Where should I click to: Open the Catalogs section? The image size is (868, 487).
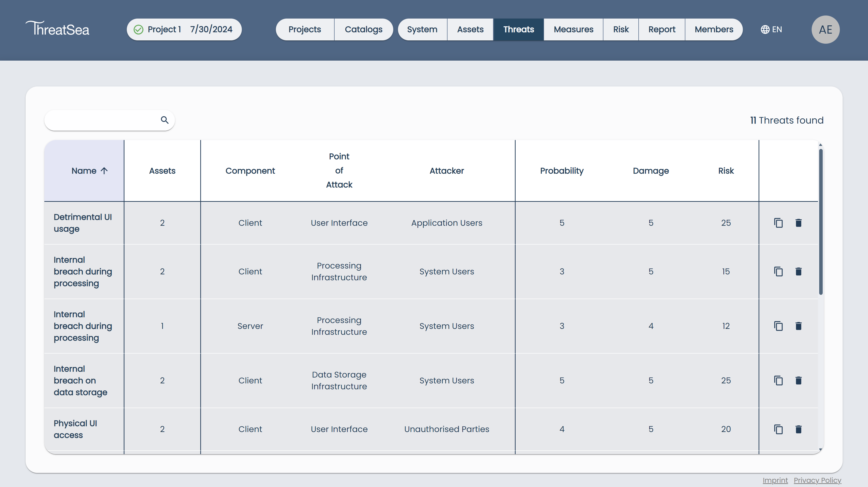364,29
